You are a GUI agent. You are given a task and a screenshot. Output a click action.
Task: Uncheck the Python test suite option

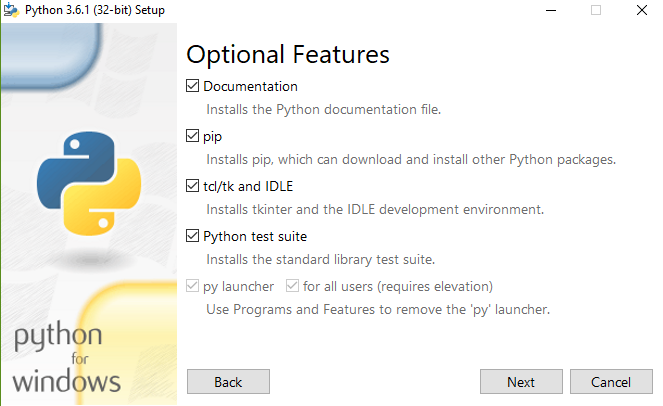(x=193, y=237)
